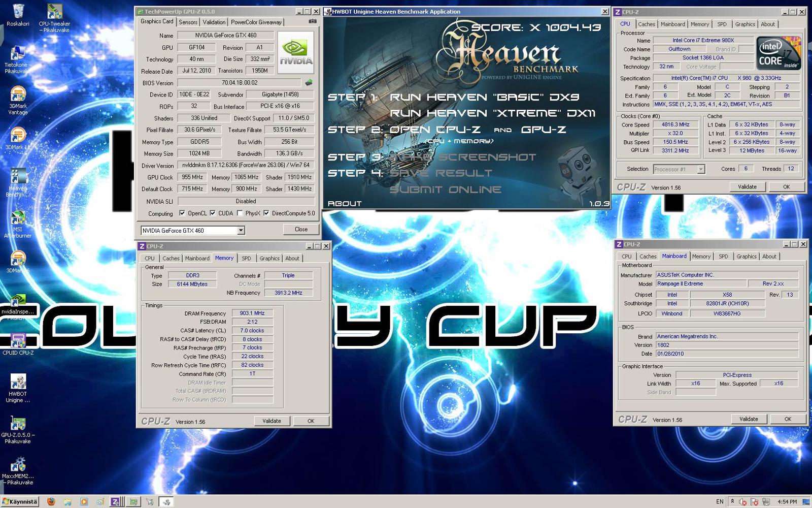Image resolution: width=812 pixels, height=508 pixels.
Task: Open the SPD tab in the CPU-Z memory window
Action: [246, 258]
